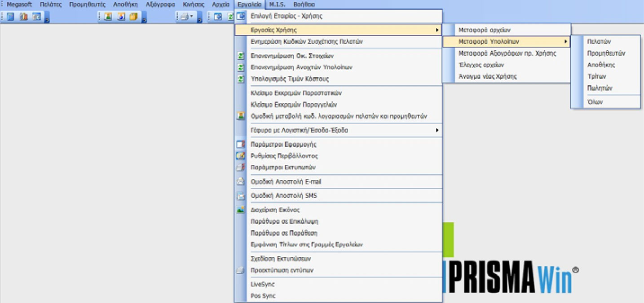Image resolution: width=644 pixels, height=303 pixels.
Task: Click the envelope icon for Ομαδική Αποστολή E-mail
Action: pyautogui.click(x=241, y=182)
